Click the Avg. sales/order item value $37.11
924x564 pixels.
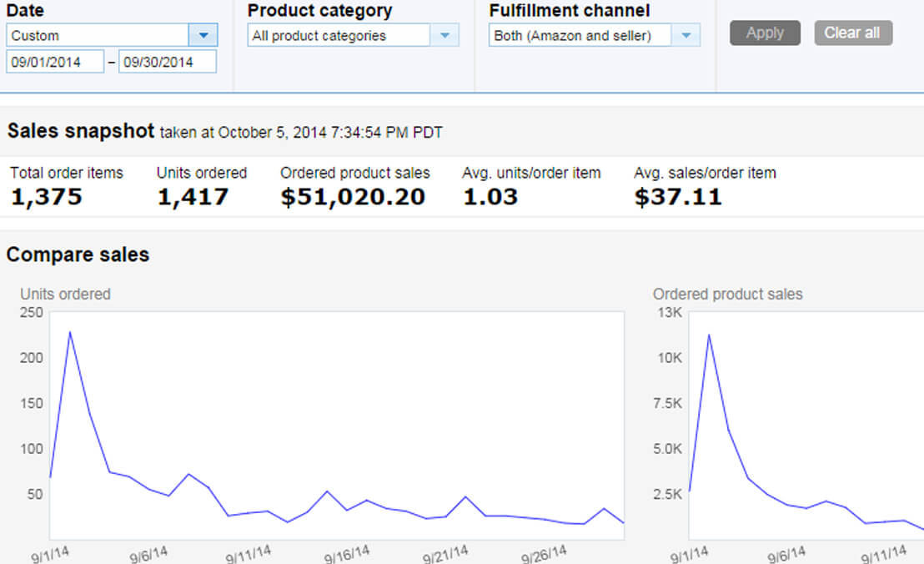[678, 197]
